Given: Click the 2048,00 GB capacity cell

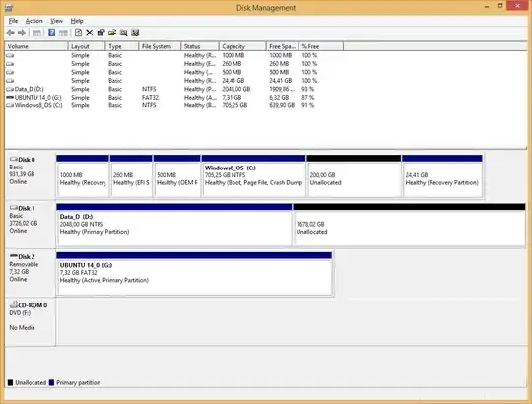Looking at the screenshot, I should [x=236, y=89].
